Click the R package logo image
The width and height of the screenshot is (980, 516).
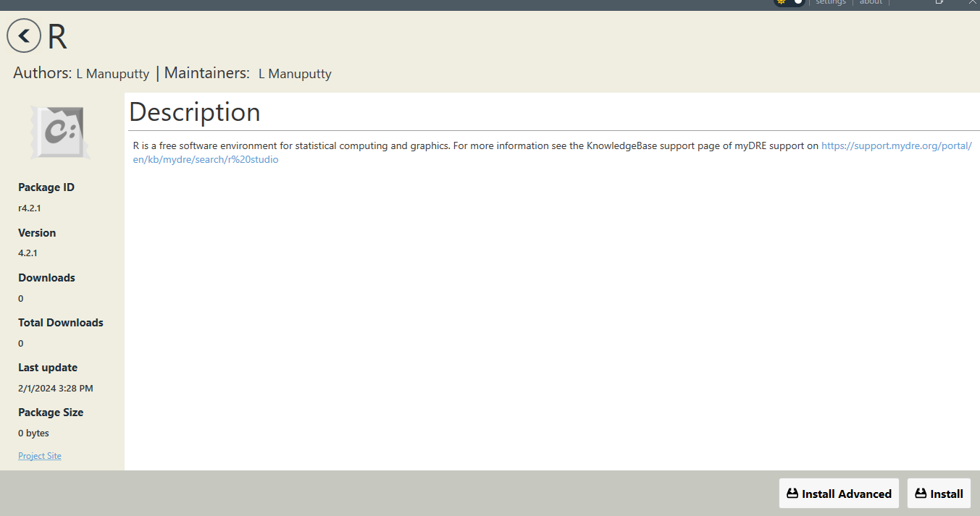point(62,132)
